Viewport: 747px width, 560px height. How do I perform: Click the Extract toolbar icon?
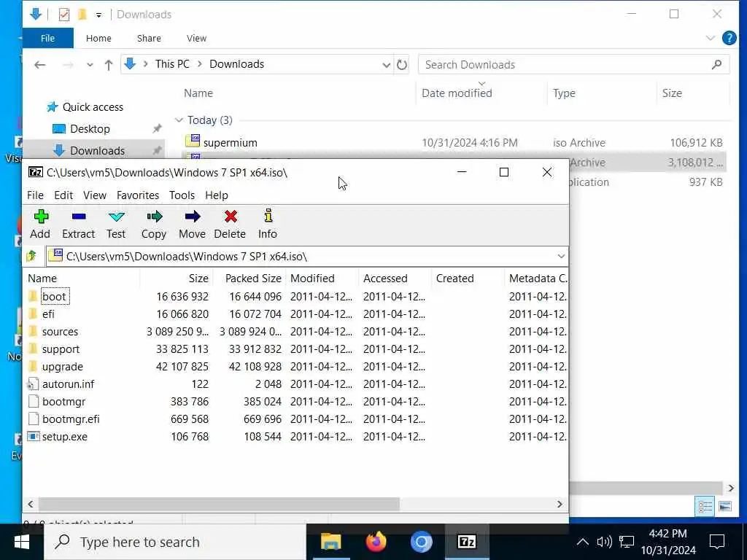click(79, 225)
